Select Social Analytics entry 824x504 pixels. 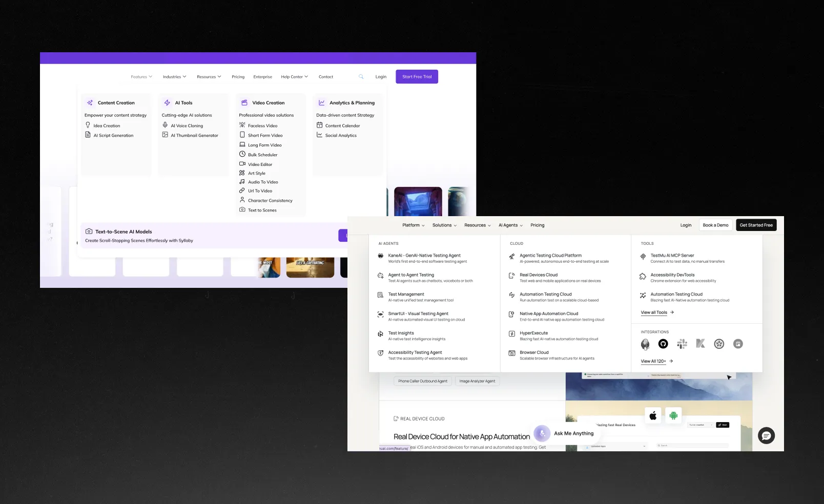click(337, 135)
